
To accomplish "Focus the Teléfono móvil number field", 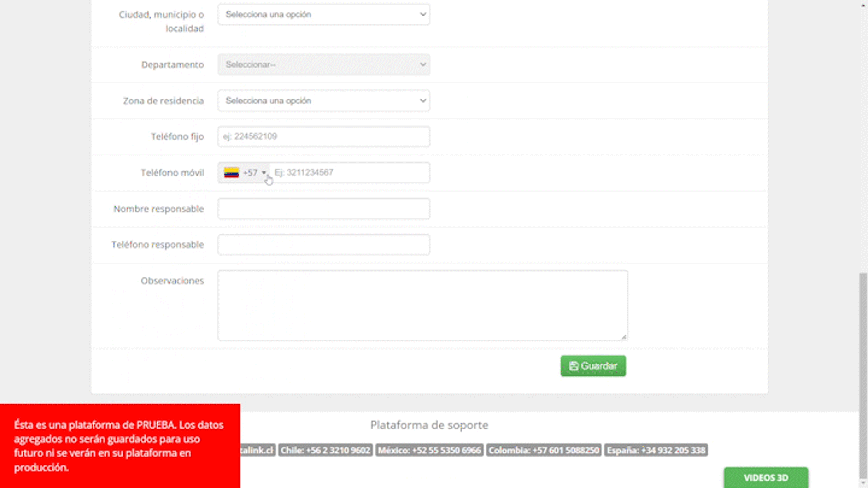I will click(x=350, y=172).
